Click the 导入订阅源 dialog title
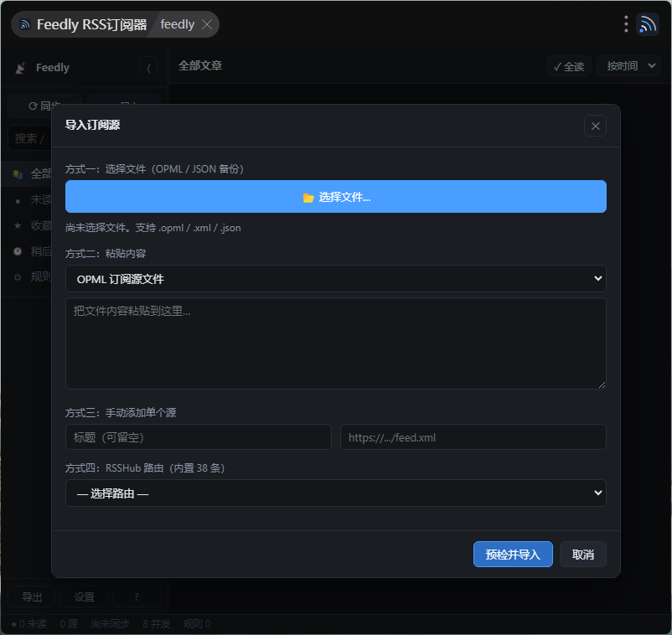This screenshot has width=672, height=635. pos(92,125)
